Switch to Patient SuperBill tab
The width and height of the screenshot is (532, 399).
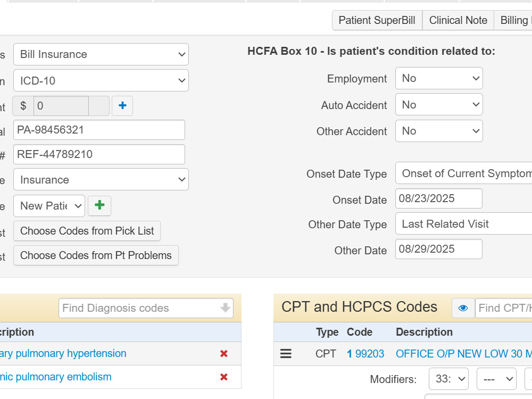[x=377, y=20]
